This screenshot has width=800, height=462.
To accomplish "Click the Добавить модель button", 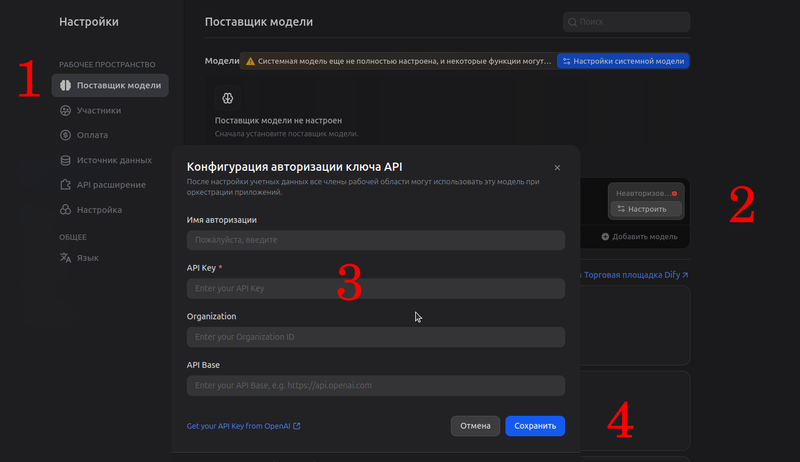I will point(640,236).
